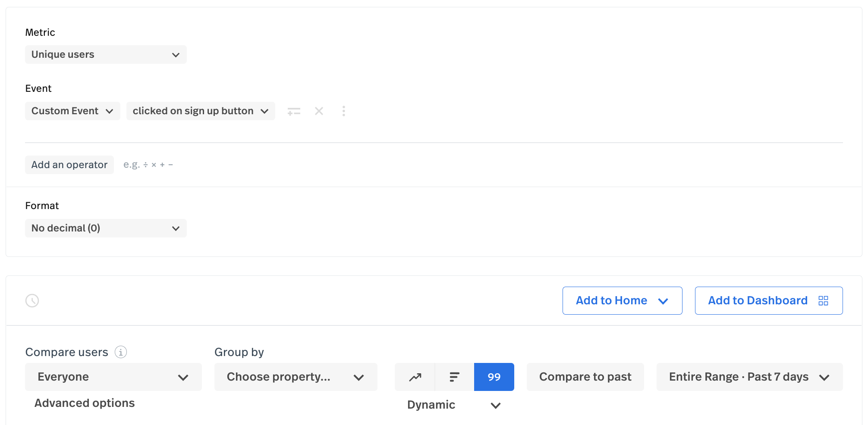The image size is (868, 425).
Task: Select the 99 number chart view
Action: [494, 377]
